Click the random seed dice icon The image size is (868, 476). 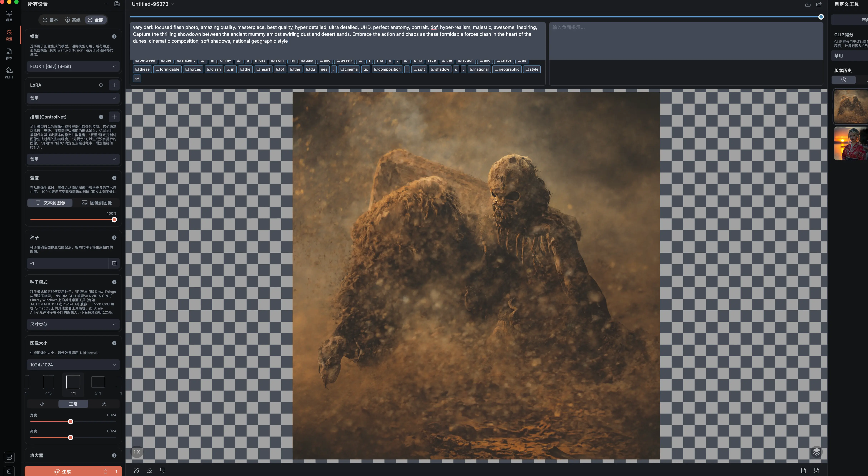point(114,263)
